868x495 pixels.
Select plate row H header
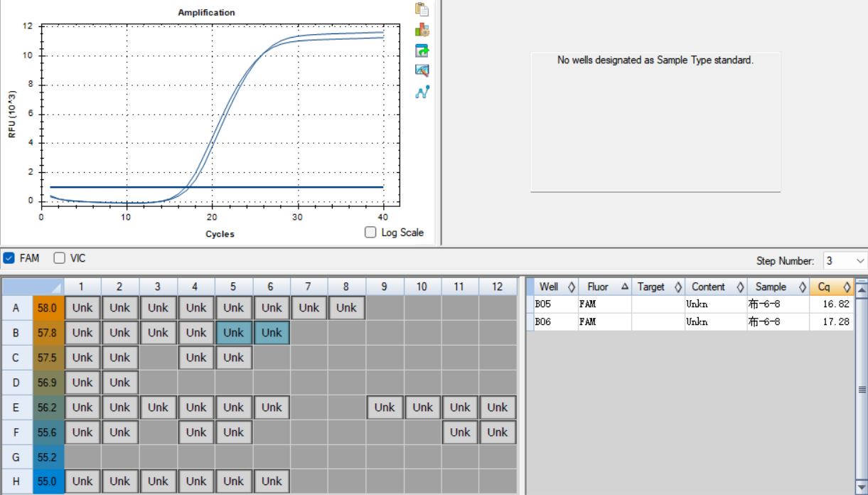pos(16,481)
